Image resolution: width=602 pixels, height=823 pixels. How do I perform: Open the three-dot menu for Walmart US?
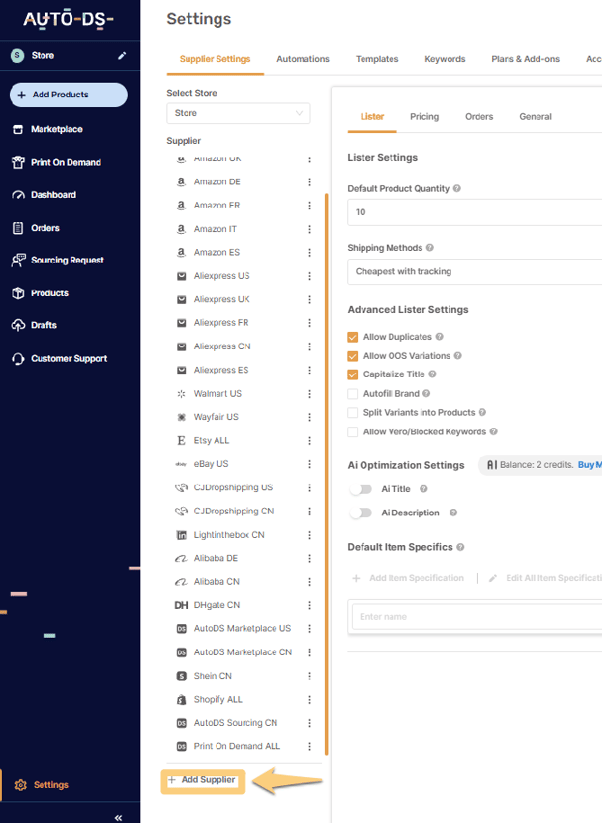(x=309, y=394)
